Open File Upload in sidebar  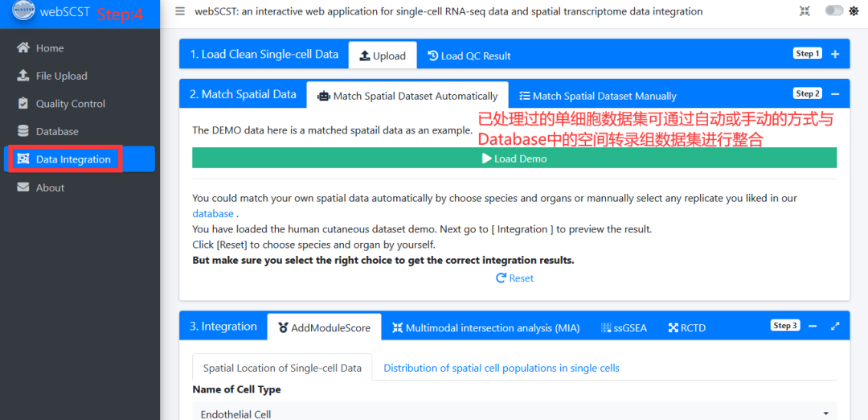pyautogui.click(x=80, y=76)
